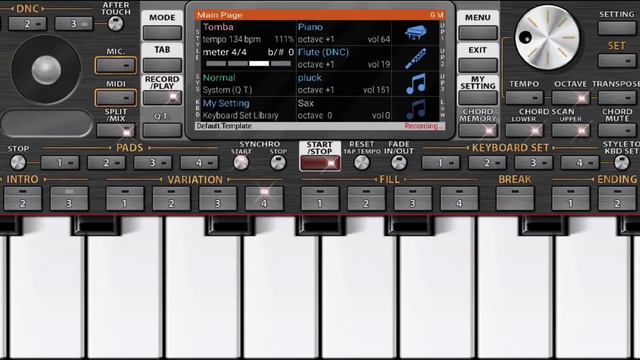Click the Transpose button

(617, 98)
